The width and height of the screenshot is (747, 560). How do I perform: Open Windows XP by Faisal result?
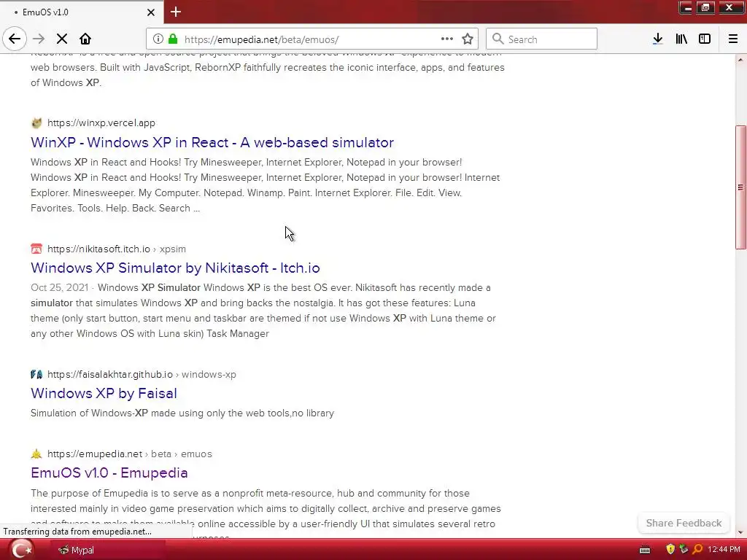pyautogui.click(x=104, y=393)
